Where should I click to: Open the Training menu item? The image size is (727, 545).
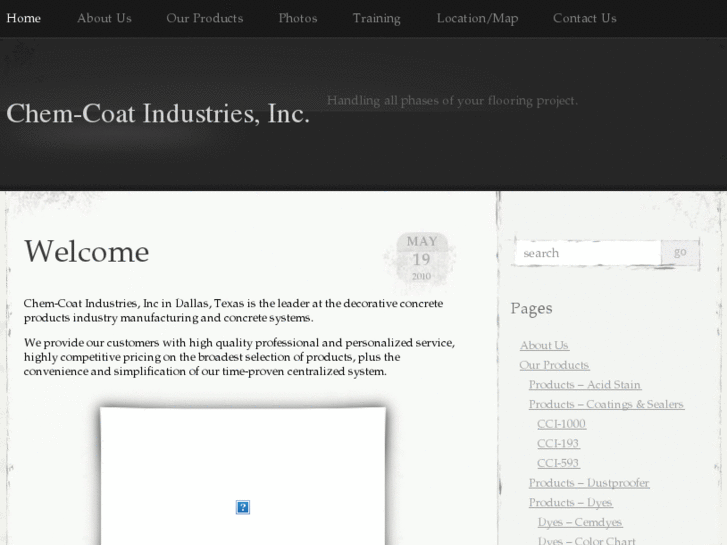click(x=376, y=18)
